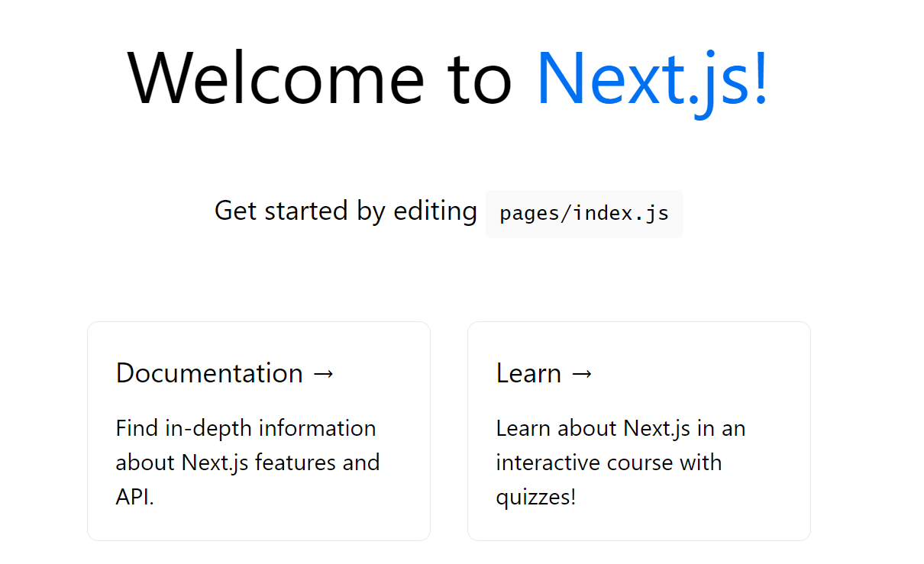Click the Documentation card
This screenshot has height=564, width=924.
[259, 430]
